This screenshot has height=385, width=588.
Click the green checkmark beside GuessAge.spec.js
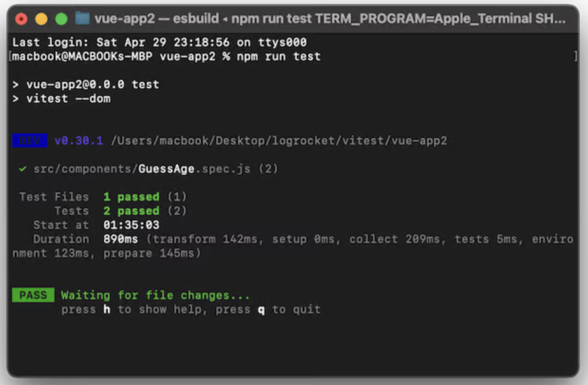[22, 169]
